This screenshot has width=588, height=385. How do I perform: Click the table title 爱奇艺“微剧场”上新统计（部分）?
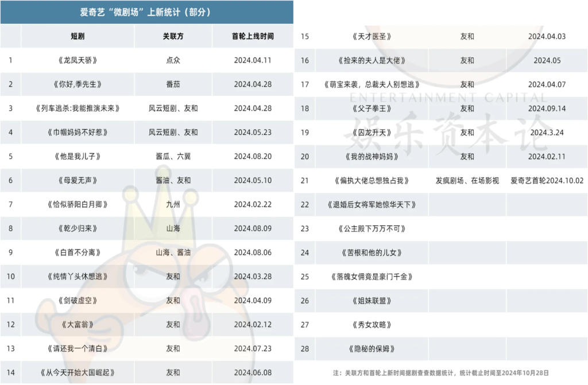point(145,12)
